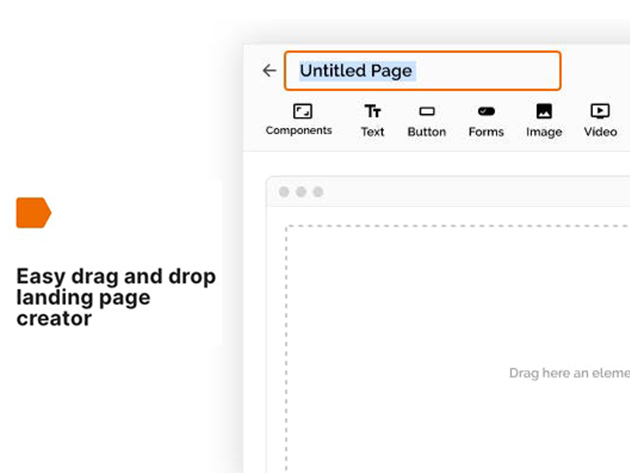Open the Components tool

point(299,120)
